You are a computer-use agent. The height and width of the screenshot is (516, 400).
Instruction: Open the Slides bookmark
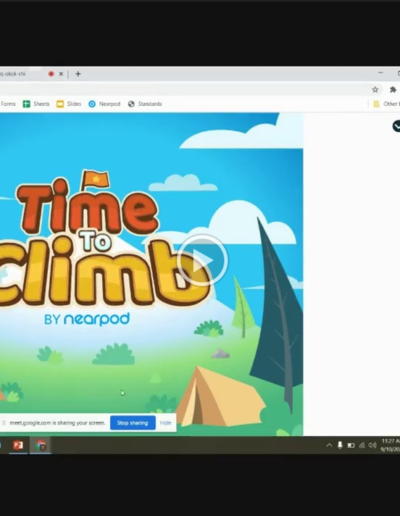pyautogui.click(x=69, y=104)
